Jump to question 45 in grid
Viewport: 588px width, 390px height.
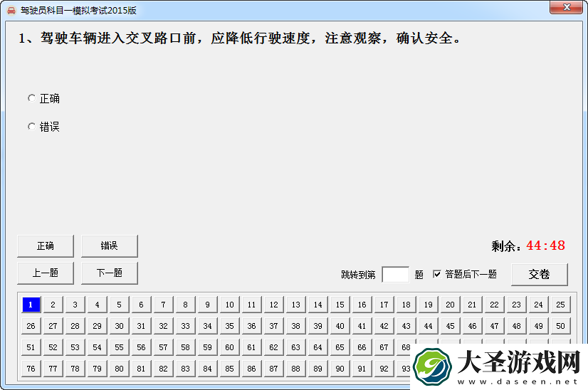tap(451, 326)
